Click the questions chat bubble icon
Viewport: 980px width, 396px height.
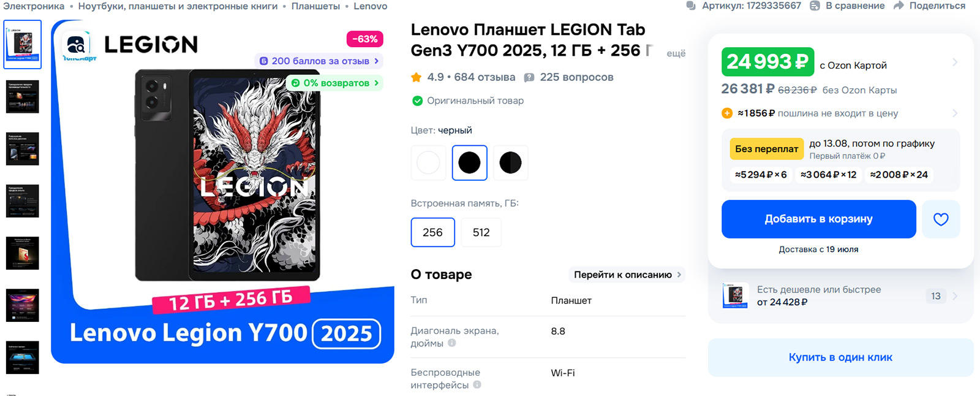coord(529,77)
